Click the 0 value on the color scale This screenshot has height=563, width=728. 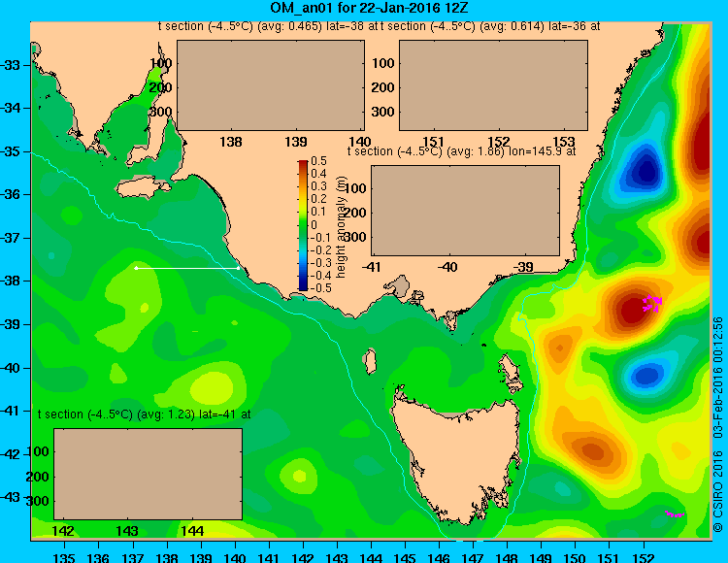[314, 225]
